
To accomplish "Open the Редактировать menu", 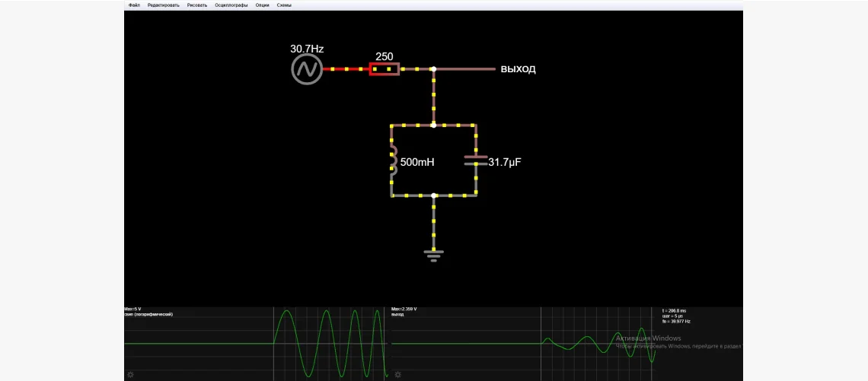I will pos(164,5).
